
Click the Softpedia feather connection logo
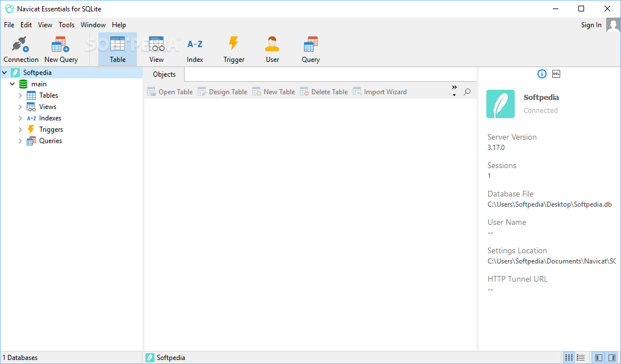pyautogui.click(x=500, y=104)
